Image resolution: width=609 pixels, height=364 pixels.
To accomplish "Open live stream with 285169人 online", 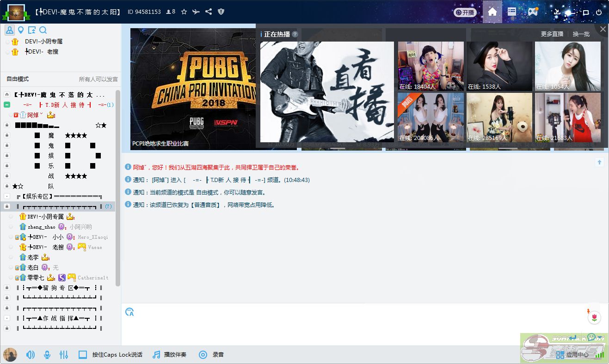I will click(499, 117).
